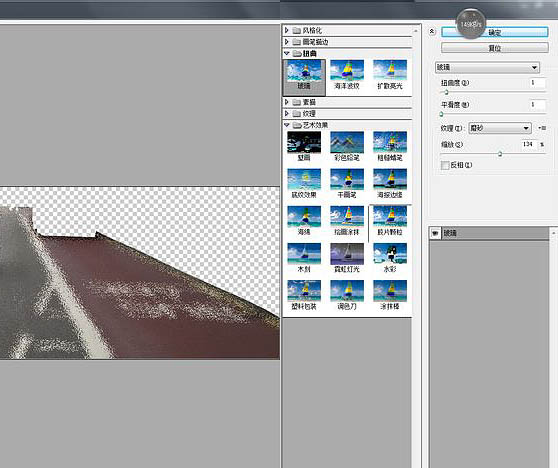This screenshot has height=468, width=558.
Task: Select the 扩散亮光 (Diffuse Glow) filter thumbnail
Action: pos(390,75)
